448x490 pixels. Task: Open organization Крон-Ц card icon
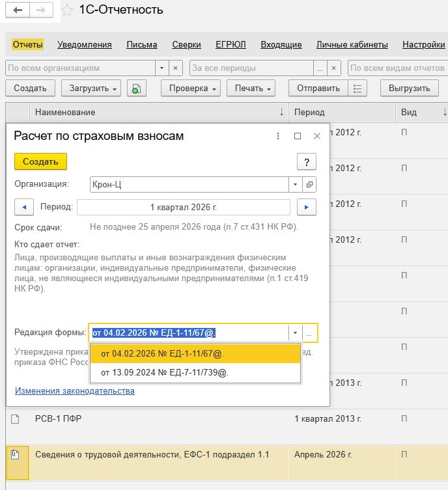point(309,185)
